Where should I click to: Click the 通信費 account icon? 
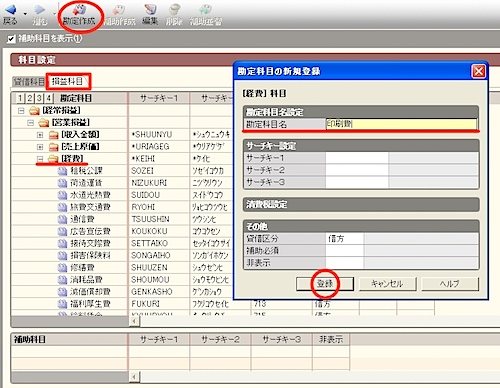[x=62, y=219]
